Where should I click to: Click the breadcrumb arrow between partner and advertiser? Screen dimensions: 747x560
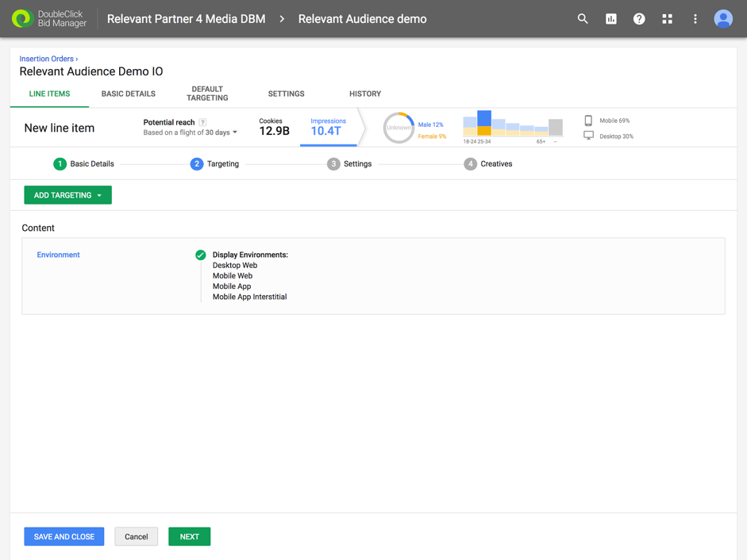click(282, 18)
